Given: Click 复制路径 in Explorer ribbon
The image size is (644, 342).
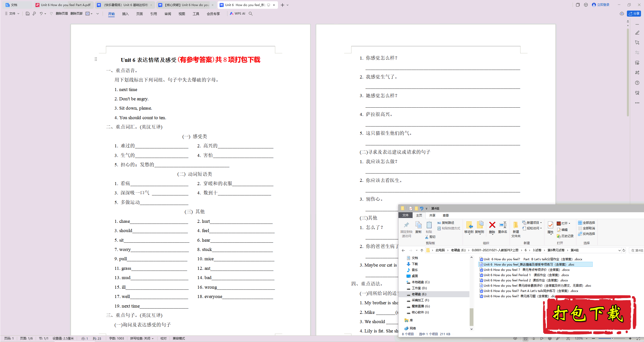Looking at the screenshot, I should tap(446, 223).
